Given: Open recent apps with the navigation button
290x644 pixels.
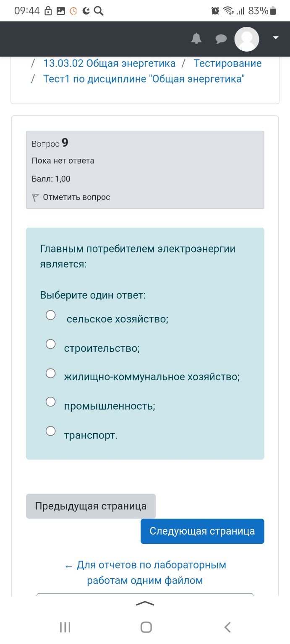Looking at the screenshot, I should [64, 627].
